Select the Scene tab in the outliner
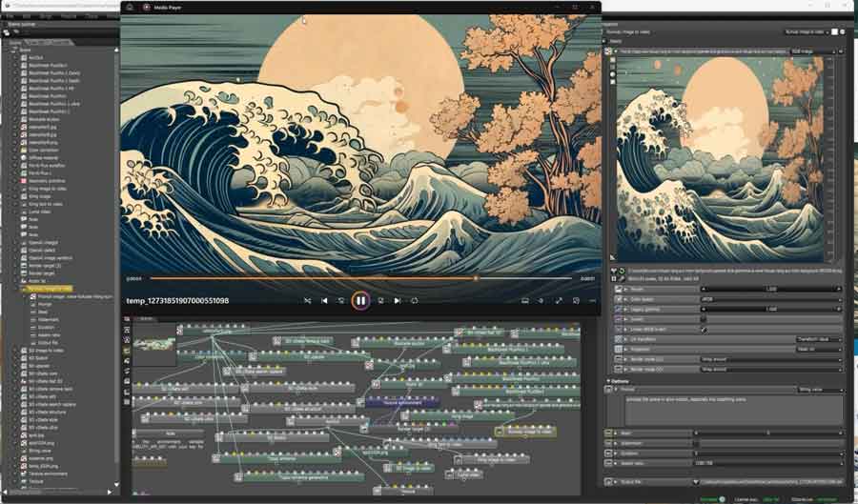This screenshot has height=504, width=858. (x=15, y=43)
